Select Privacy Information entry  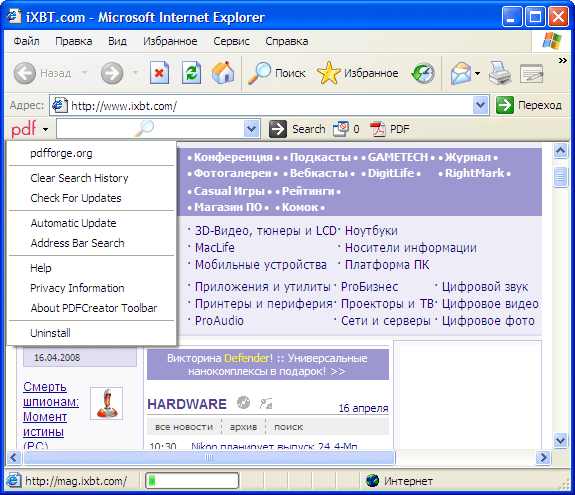coord(92,288)
